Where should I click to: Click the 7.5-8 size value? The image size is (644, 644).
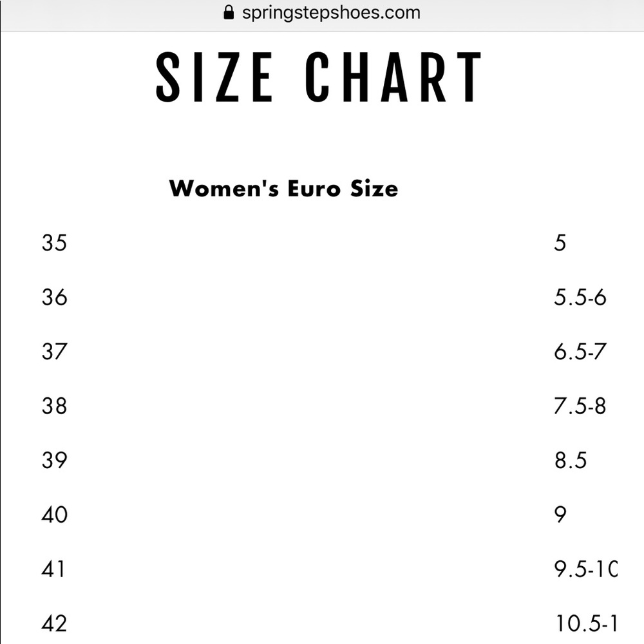click(x=580, y=406)
